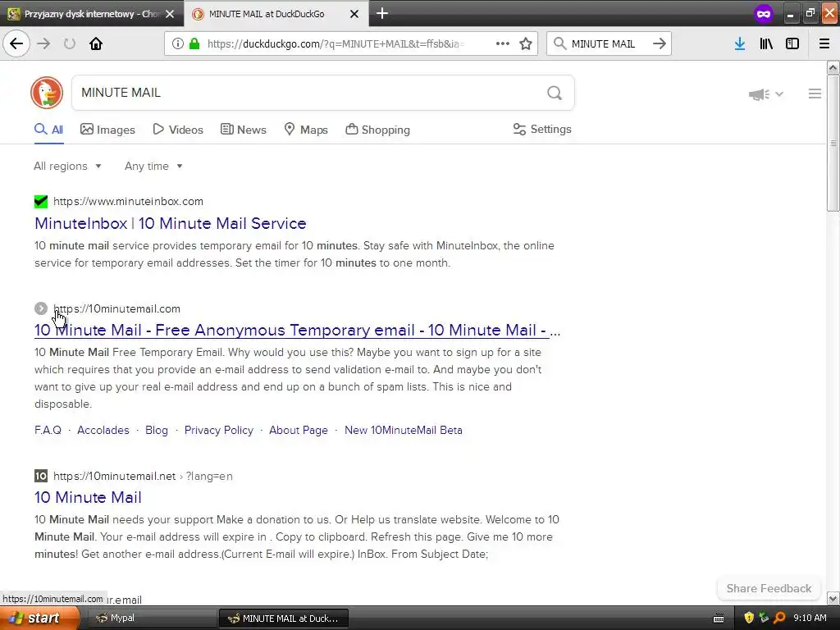Image resolution: width=840 pixels, height=630 pixels.
Task: Submit the search bar with arrow icon
Action: [660, 43]
